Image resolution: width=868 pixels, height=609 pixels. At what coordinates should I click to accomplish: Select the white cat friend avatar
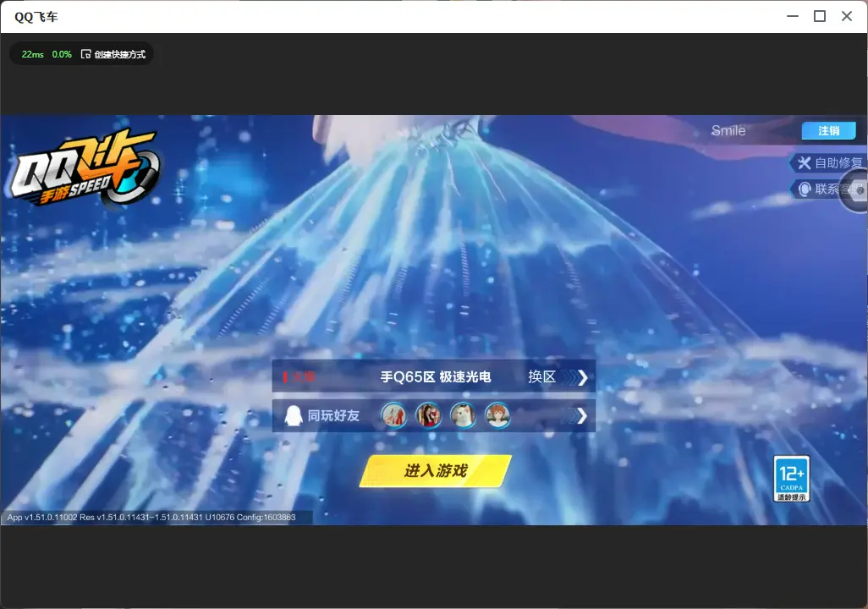463,415
